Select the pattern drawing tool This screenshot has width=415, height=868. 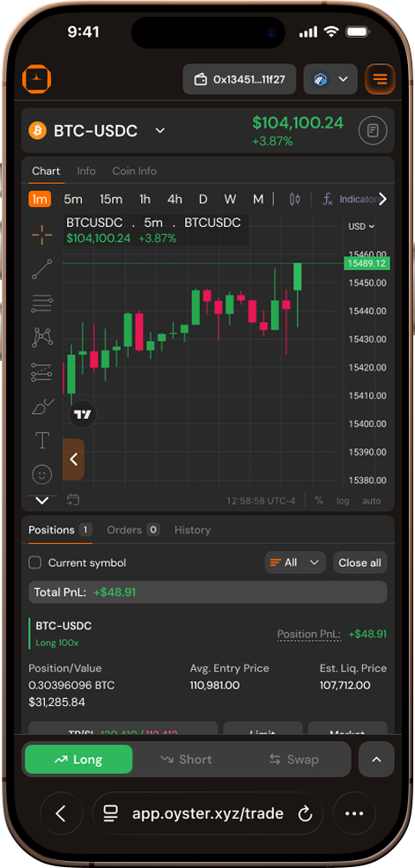[42, 337]
